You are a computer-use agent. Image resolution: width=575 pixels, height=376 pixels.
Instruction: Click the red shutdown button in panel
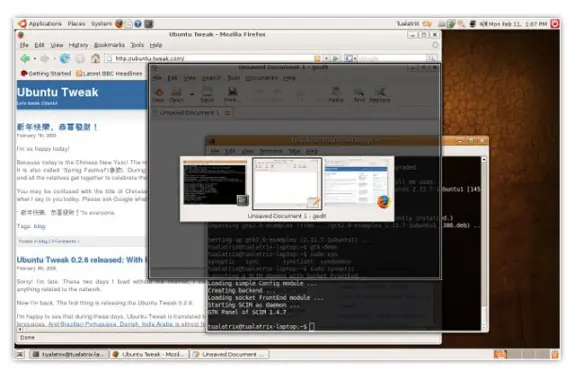pos(555,24)
